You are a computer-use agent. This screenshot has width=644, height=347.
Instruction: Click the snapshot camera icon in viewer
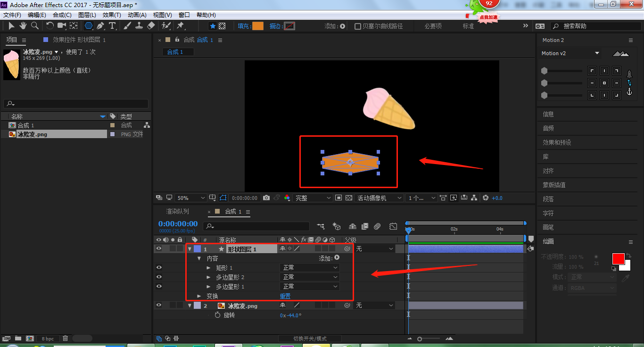point(266,198)
